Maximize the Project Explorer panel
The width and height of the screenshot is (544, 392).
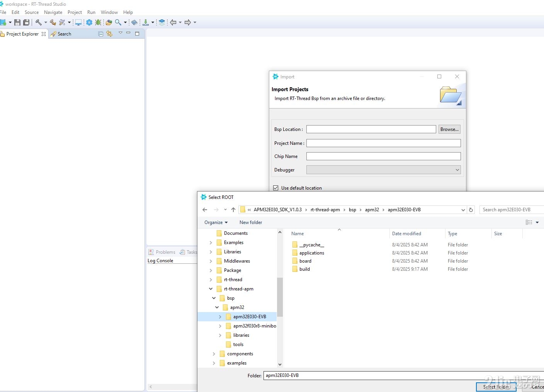click(137, 34)
